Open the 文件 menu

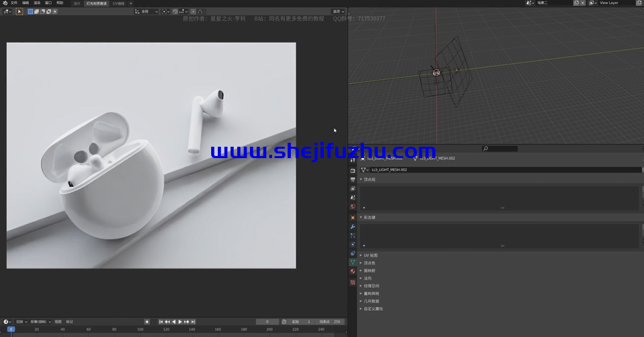click(x=14, y=3)
